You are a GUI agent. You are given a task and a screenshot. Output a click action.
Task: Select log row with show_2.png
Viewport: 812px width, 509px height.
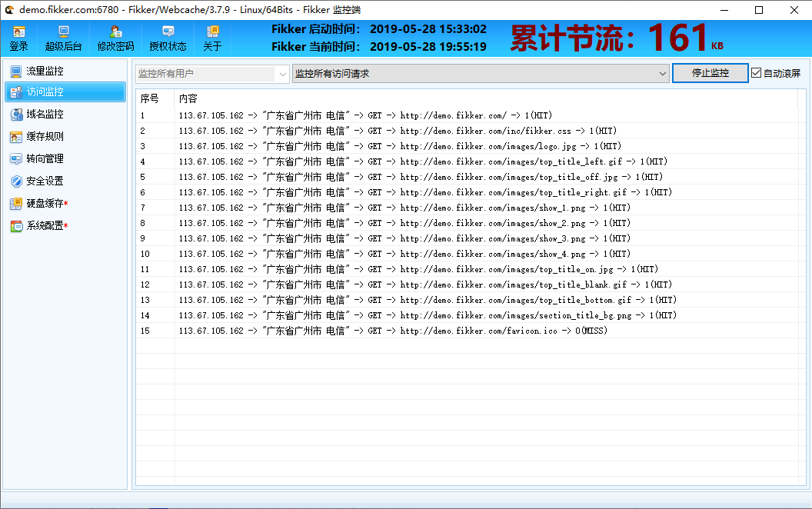coord(467,223)
